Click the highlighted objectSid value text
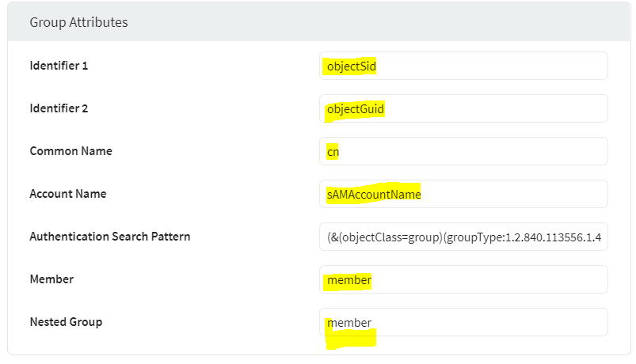Viewport: 636px width, 364px height. pyautogui.click(x=352, y=66)
